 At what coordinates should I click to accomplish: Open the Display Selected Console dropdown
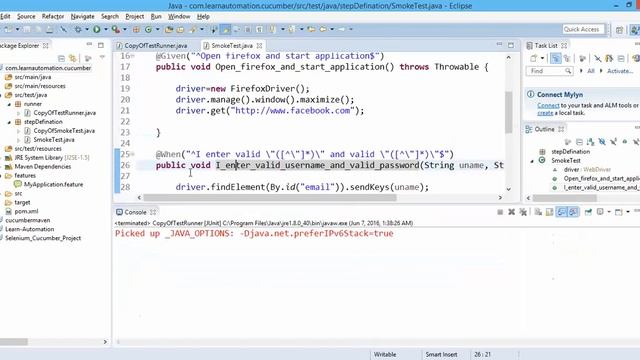point(609,212)
